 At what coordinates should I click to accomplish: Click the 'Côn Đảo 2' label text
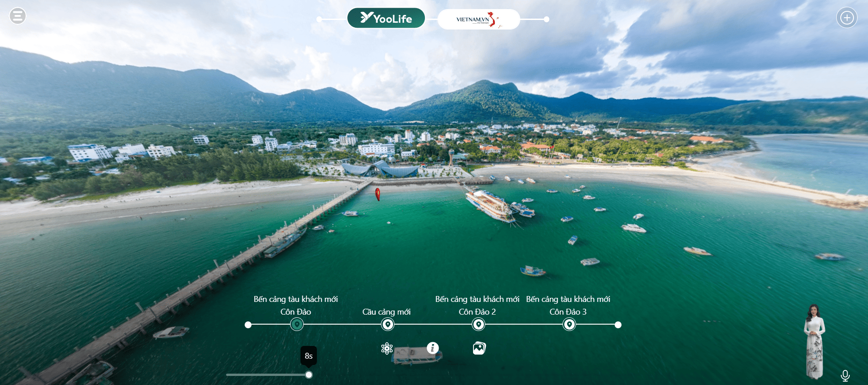click(x=477, y=312)
